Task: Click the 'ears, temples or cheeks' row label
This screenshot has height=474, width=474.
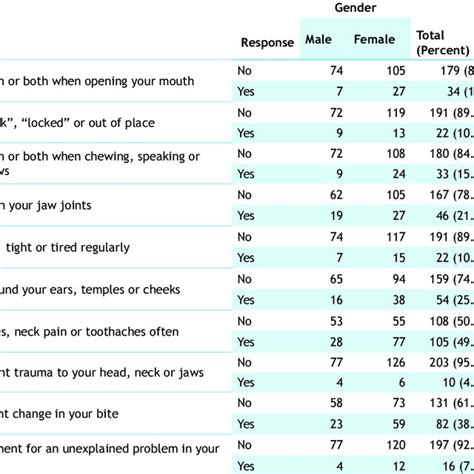Action: pyautogui.click(x=90, y=289)
